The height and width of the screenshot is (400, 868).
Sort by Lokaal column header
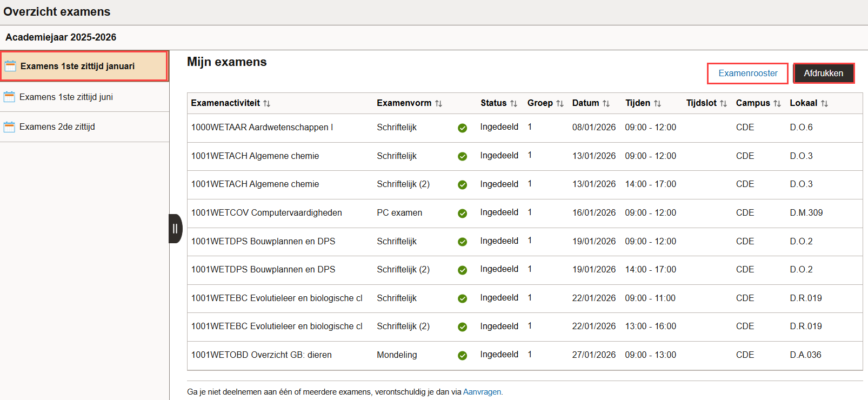[x=803, y=103]
